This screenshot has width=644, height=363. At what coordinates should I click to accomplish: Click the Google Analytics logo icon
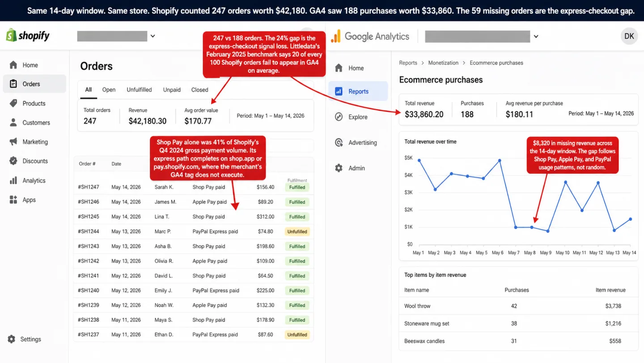tap(336, 36)
